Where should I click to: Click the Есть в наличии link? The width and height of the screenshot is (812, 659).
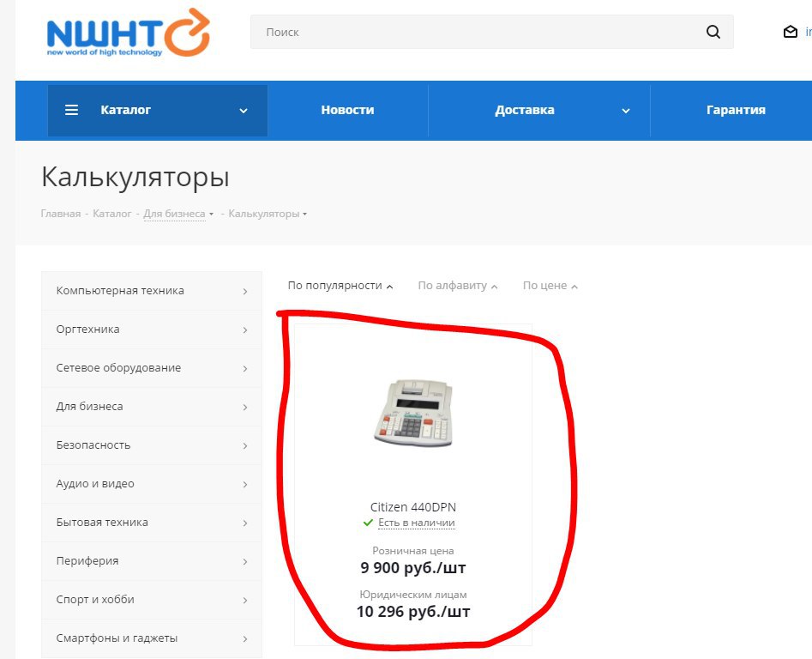point(417,523)
